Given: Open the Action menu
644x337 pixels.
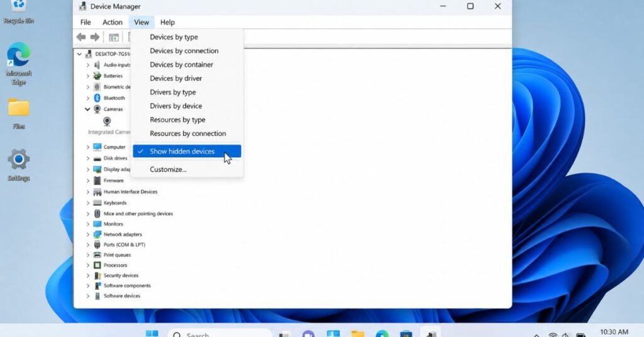Looking at the screenshot, I should pos(112,22).
